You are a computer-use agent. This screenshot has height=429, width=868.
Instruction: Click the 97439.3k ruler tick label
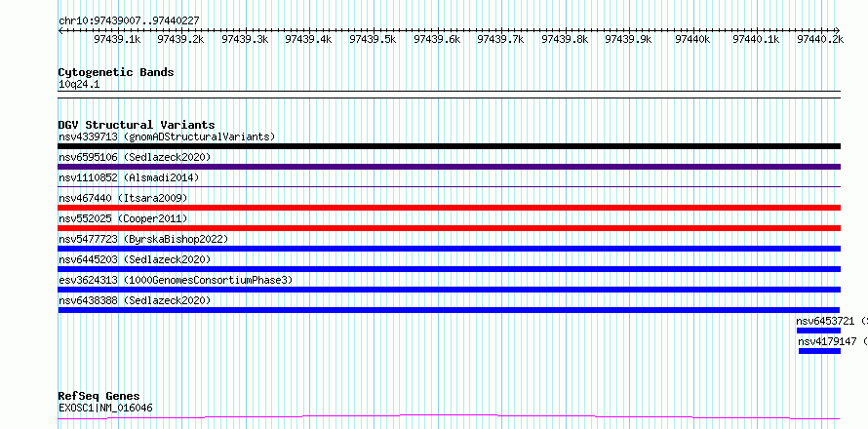(245, 39)
